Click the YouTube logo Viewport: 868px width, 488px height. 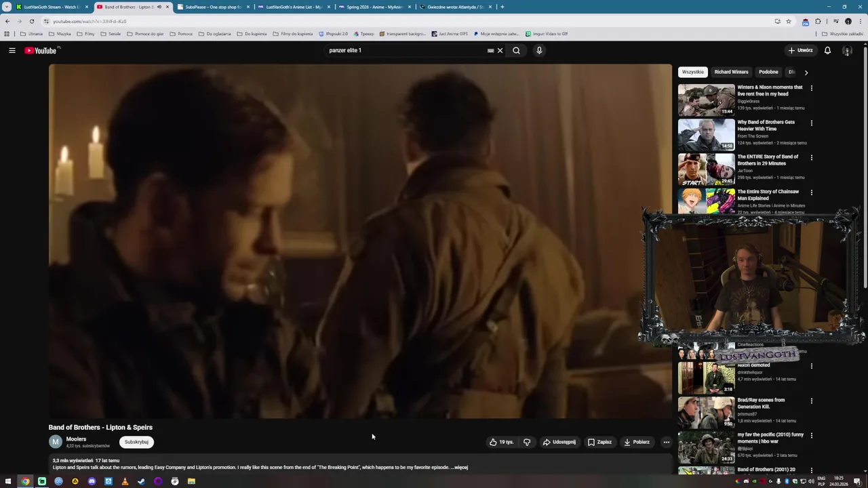(42, 51)
